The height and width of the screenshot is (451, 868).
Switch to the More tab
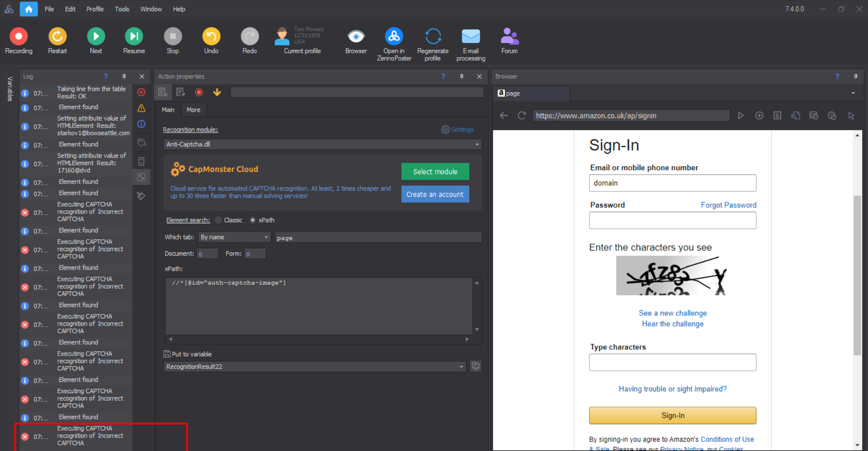(193, 110)
